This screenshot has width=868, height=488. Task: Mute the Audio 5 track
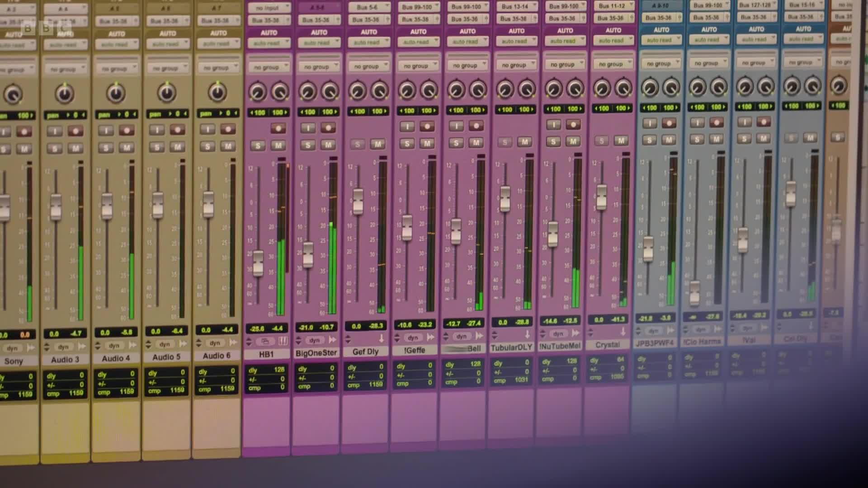(x=177, y=147)
